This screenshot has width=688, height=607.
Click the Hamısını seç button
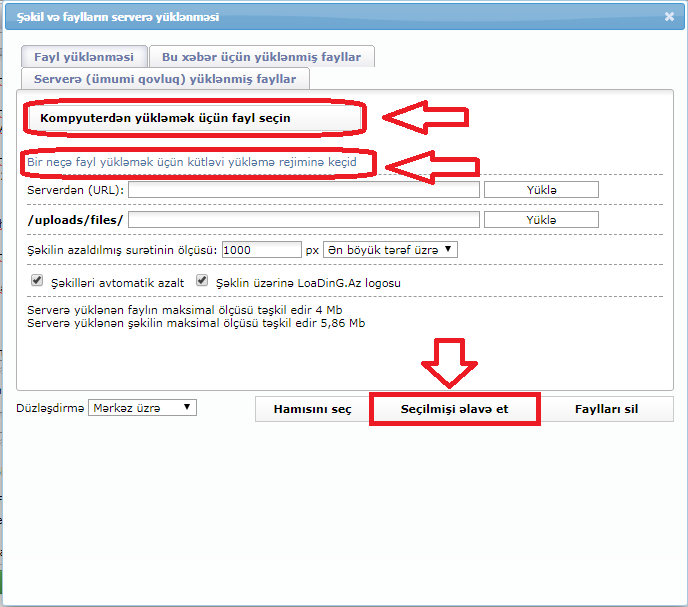coord(313,410)
